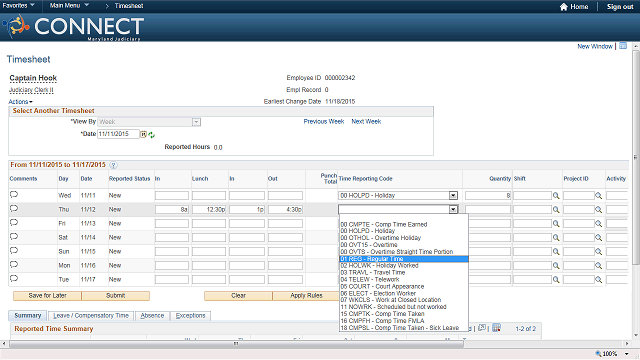Click the green refresh timesheet icon
This screenshot has width=640, height=360.
click(x=151, y=135)
